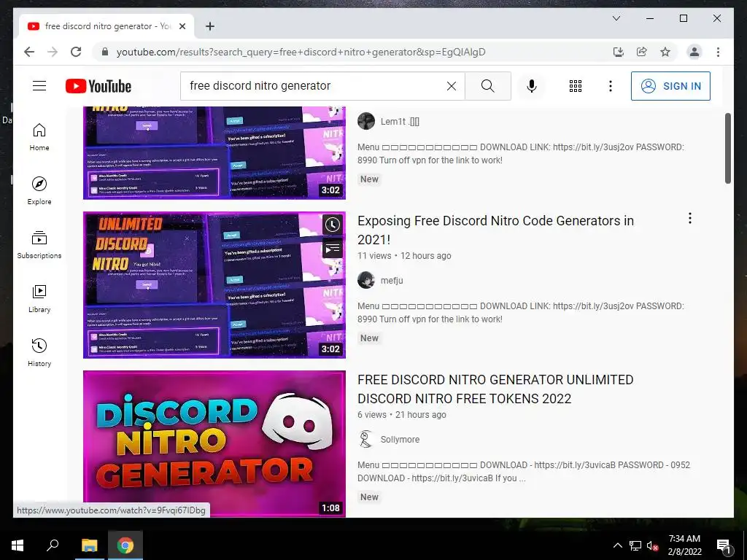Screen dimensions: 747x560
Task: Click Sollymore video description with PASSWORD 0952
Action: click(524, 472)
